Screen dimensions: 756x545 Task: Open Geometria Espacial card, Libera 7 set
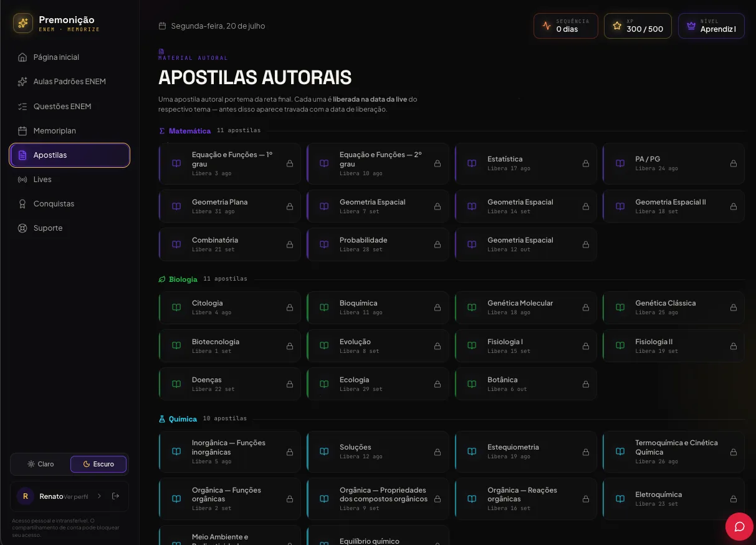click(378, 206)
